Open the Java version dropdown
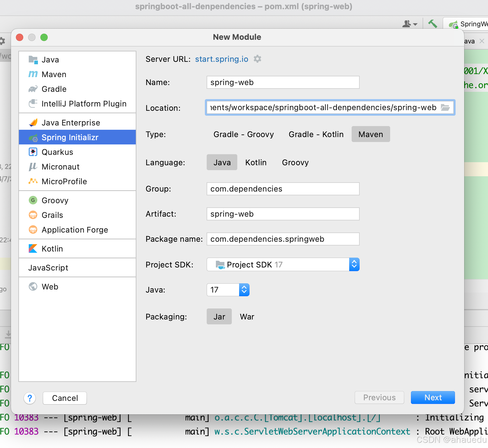 click(228, 290)
